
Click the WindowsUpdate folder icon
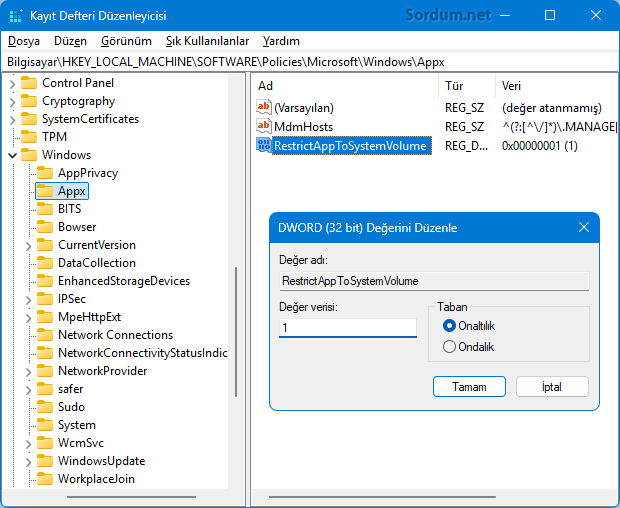coord(45,461)
